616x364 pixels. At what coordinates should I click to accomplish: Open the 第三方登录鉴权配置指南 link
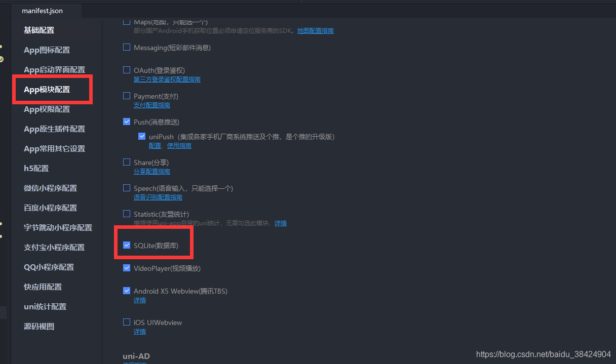click(167, 79)
